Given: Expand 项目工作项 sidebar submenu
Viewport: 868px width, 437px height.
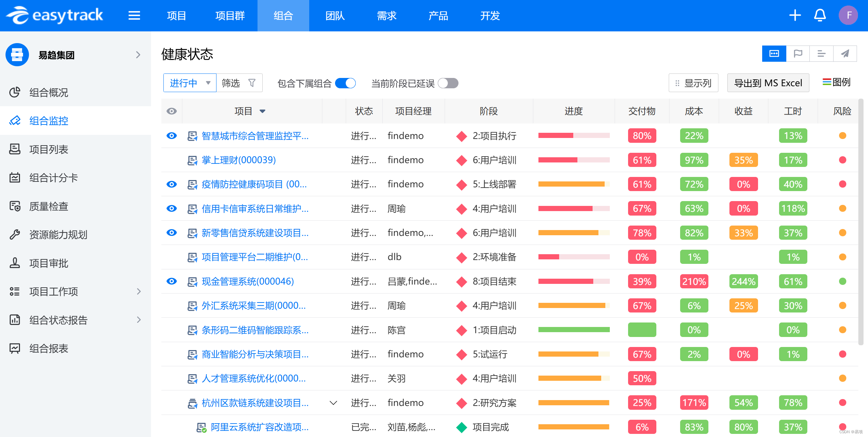Looking at the screenshot, I should 139,291.
